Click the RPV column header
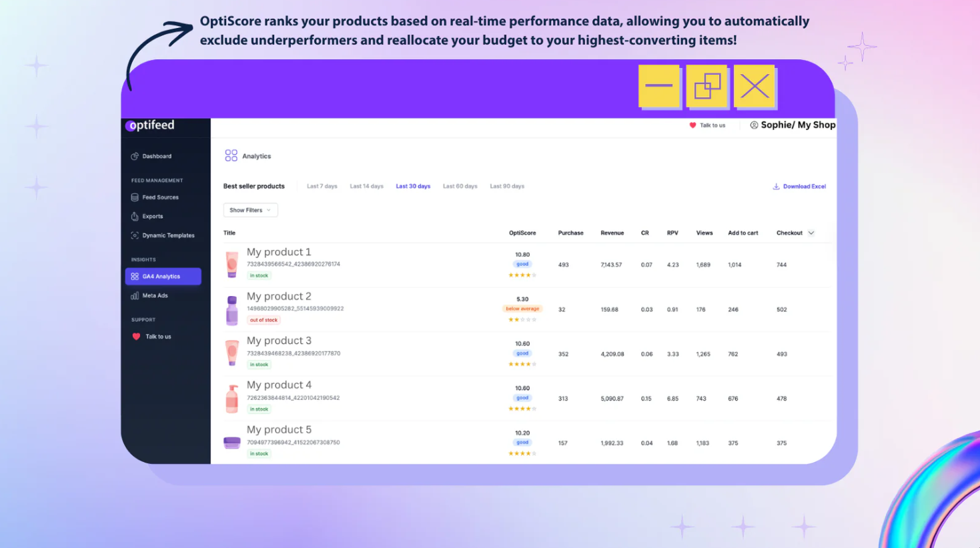This screenshot has height=548, width=980. (x=672, y=233)
